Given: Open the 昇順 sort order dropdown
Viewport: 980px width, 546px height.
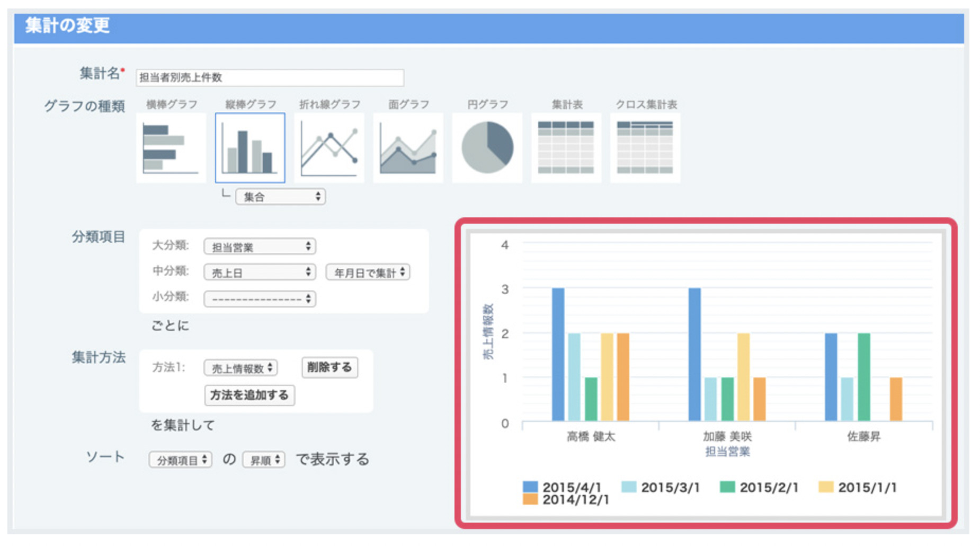Looking at the screenshot, I should tap(264, 460).
